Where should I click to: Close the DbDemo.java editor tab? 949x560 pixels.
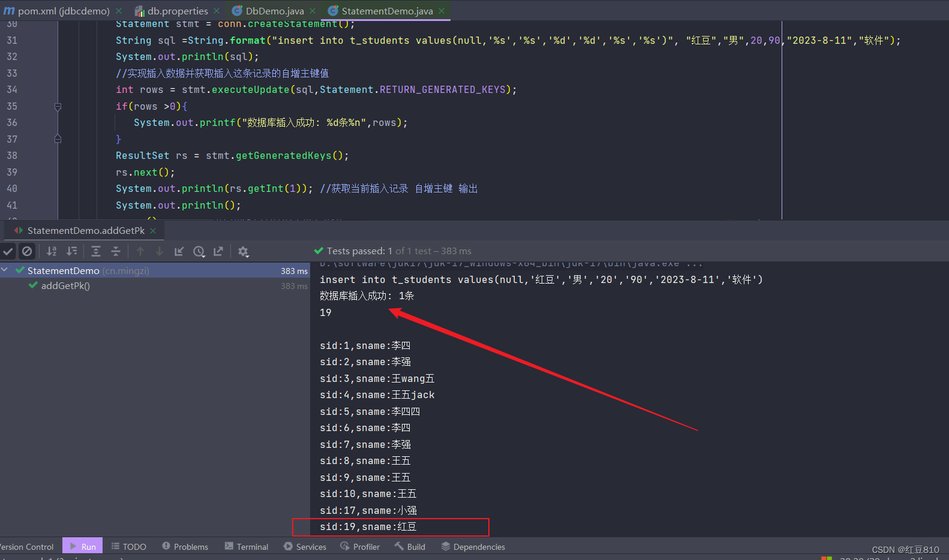[x=313, y=11]
